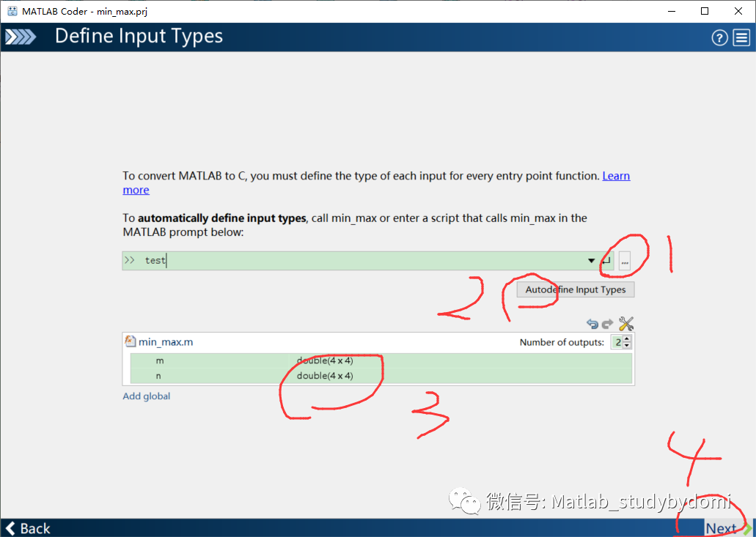Increase the number of outputs
Viewport: 756px width, 537px height.
tap(627, 339)
